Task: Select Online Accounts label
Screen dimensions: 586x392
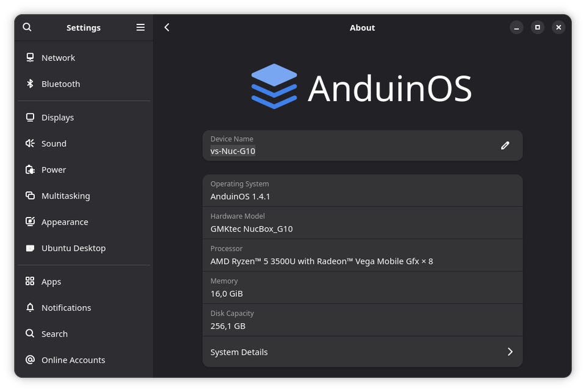Action: (73, 360)
